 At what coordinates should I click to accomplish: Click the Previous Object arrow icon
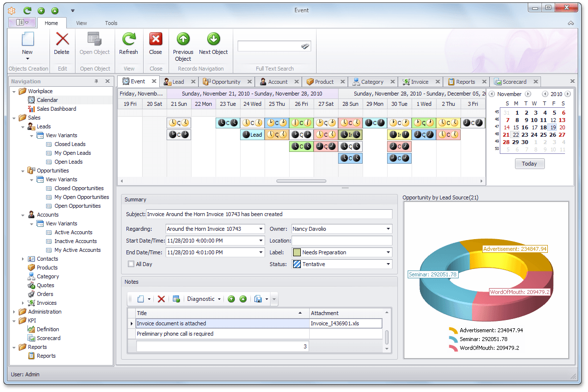click(x=183, y=40)
